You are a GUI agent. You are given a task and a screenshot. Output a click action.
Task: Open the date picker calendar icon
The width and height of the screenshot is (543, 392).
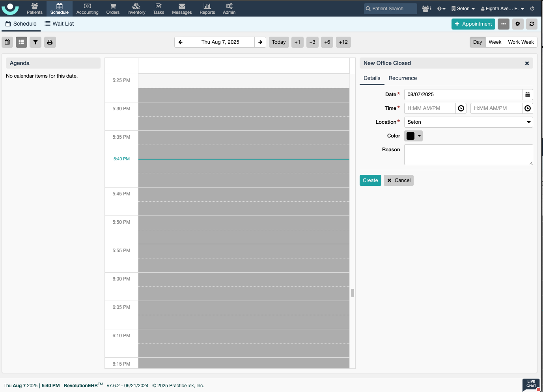point(527,95)
